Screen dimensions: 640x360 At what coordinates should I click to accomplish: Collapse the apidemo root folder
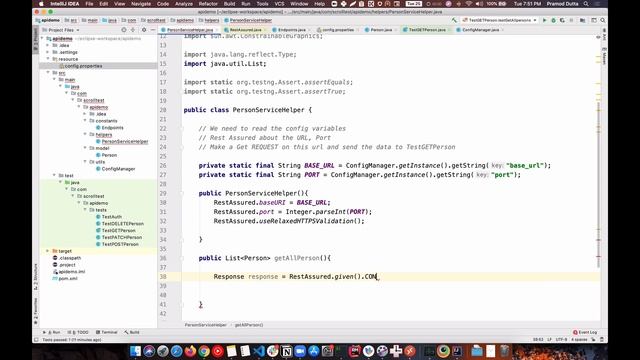click(42, 38)
